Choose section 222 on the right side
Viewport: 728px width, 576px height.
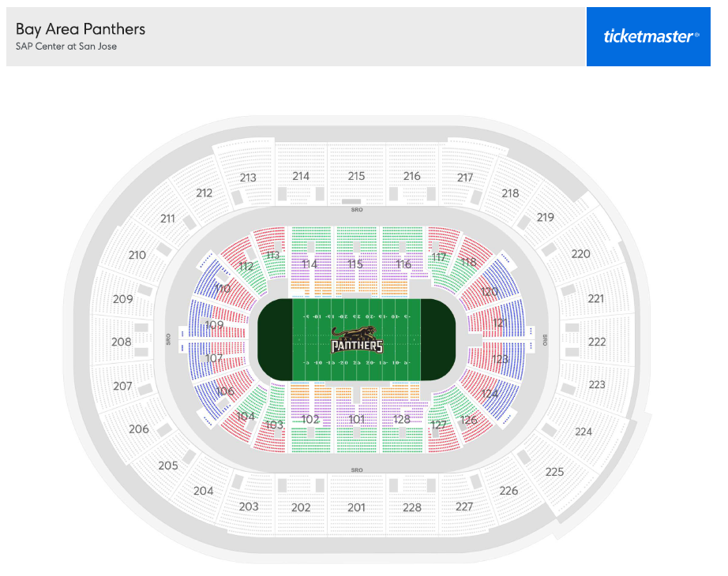(597, 342)
